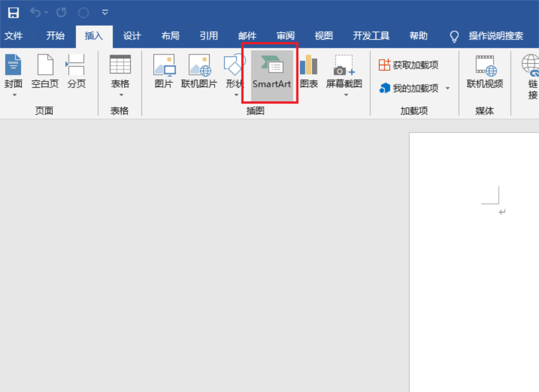Image resolution: width=539 pixels, height=392 pixels.
Task: Click the Tell Me search box (操作说明搜索)
Action: [495, 36]
